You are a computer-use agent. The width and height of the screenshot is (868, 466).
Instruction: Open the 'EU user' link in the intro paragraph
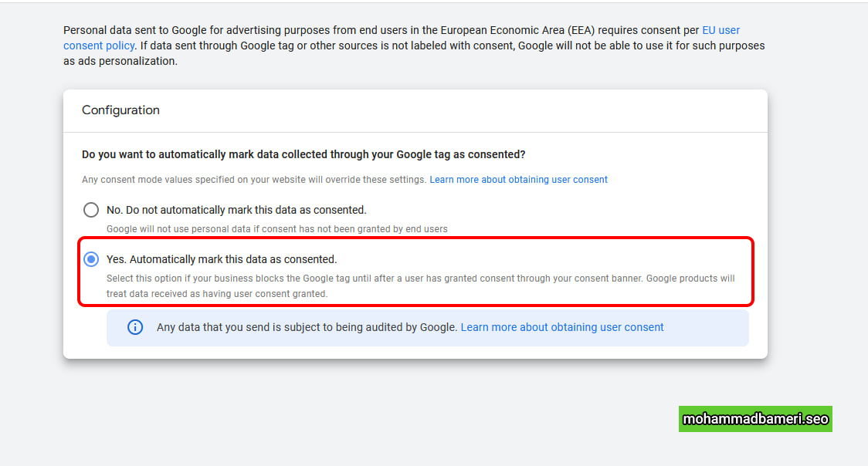click(721, 30)
